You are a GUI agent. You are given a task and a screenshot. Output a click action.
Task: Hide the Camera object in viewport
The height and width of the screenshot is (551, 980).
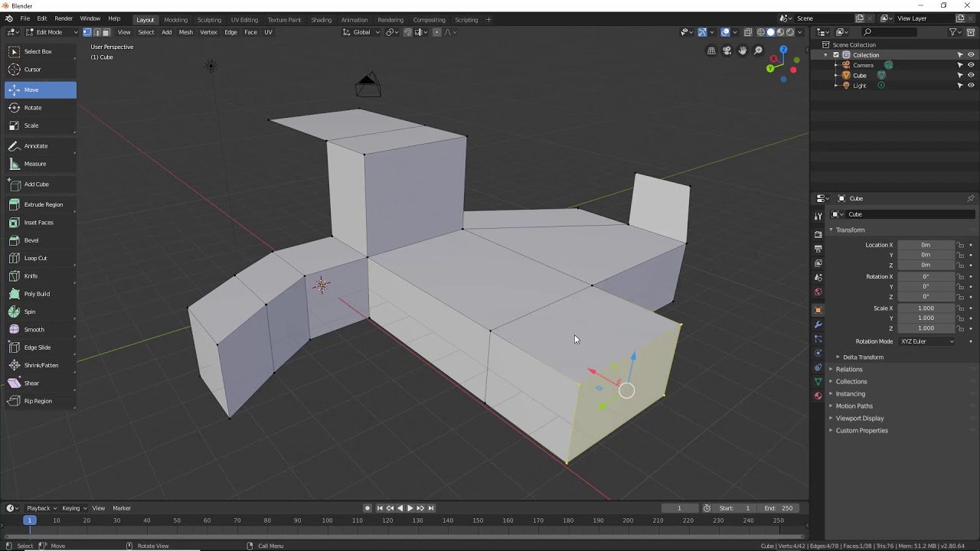(971, 65)
